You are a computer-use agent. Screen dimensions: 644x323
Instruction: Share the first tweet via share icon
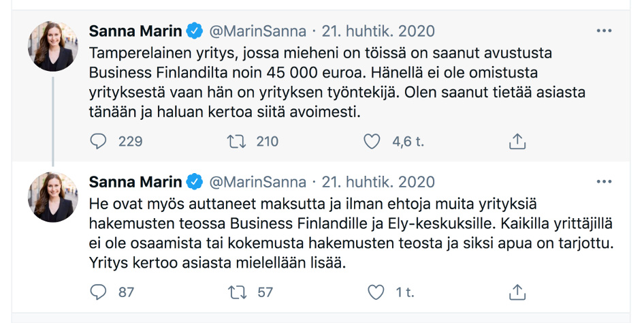coord(517,141)
